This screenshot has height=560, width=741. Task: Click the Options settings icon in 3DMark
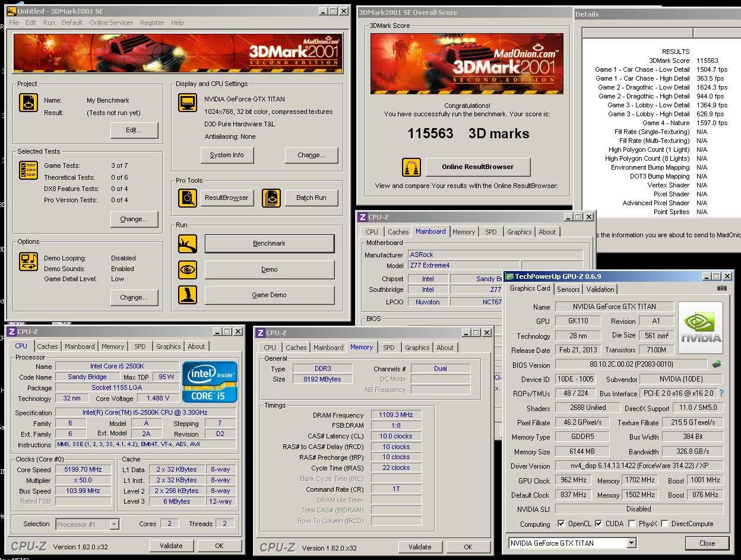28,262
